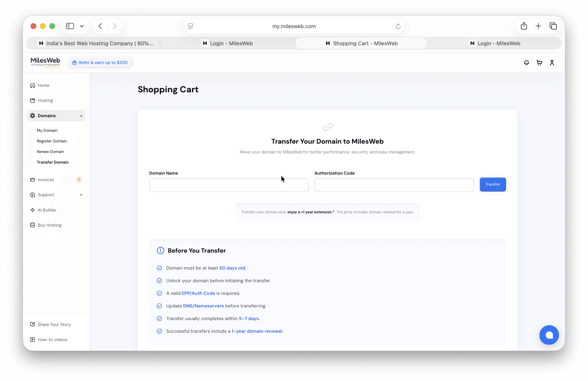Open Renew Domain in the sidebar
588x381 pixels.
click(x=50, y=152)
